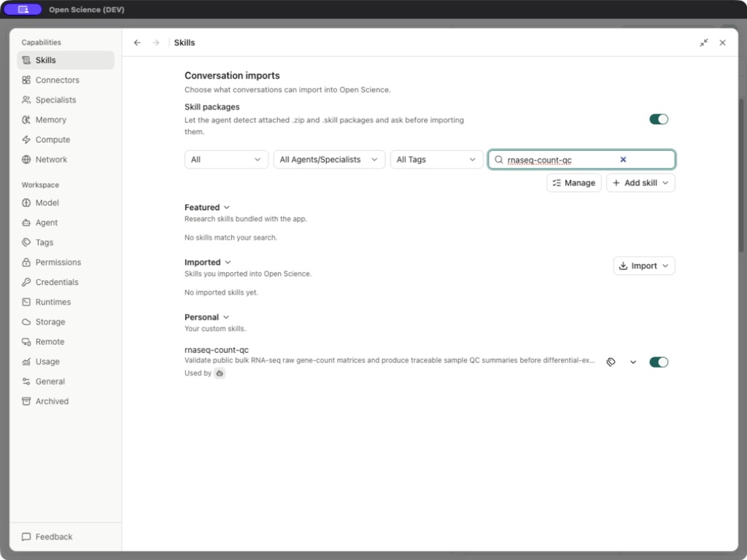Image resolution: width=747 pixels, height=560 pixels.
Task: Click the rnaseq-count-qc description text
Action: tap(390, 360)
